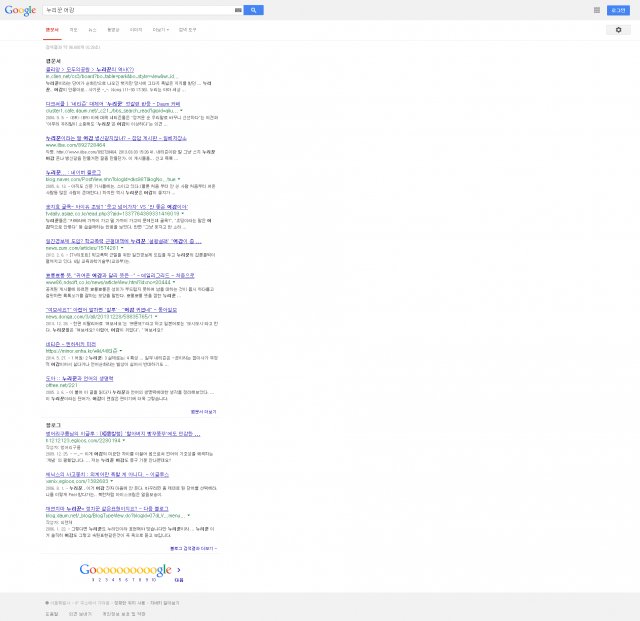640x621 pixels.
Task: Open the mirror.enha.kr wiki result title
Action: [x=71, y=344]
